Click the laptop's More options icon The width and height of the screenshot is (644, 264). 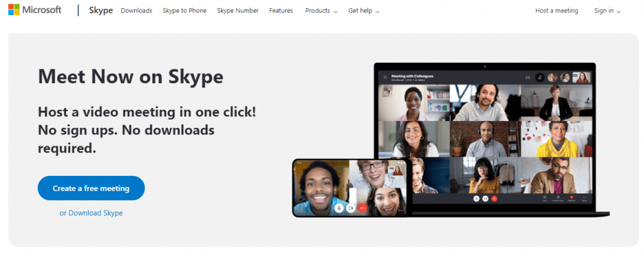click(584, 198)
